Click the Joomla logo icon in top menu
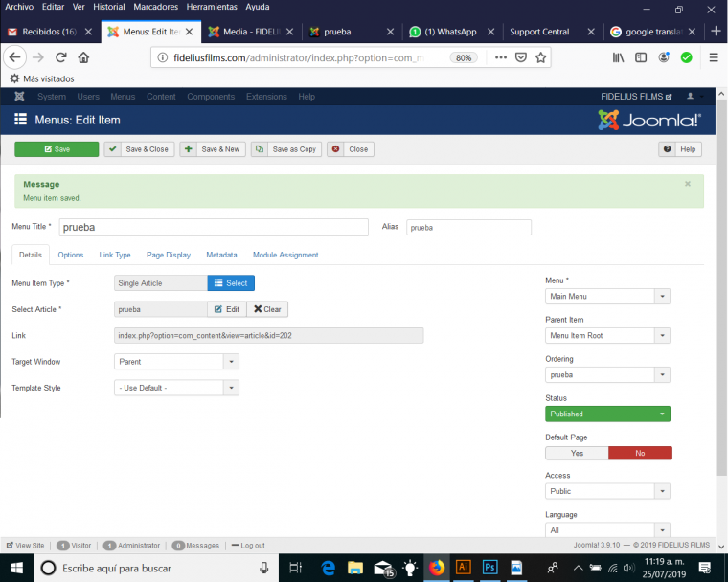 click(x=19, y=97)
